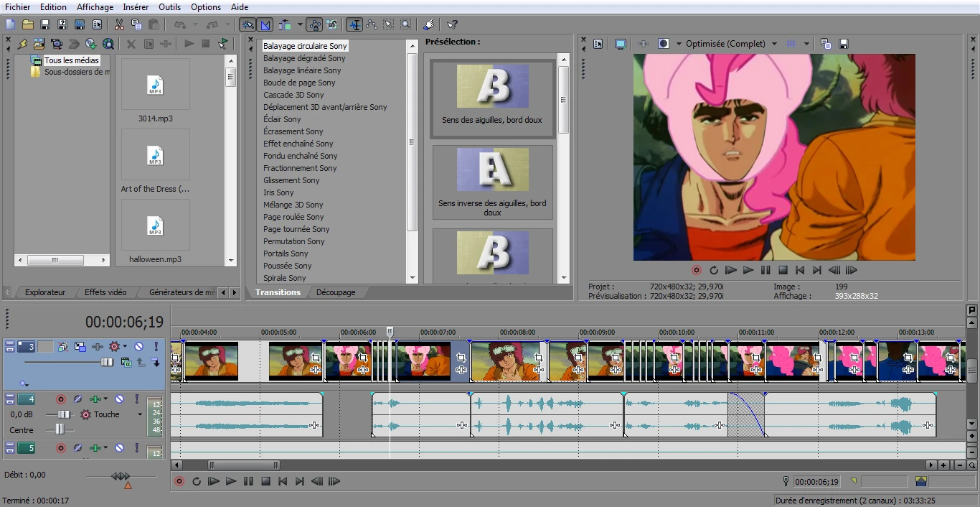Select Fondu enchaîné Sony transition
980x507 pixels.
pos(300,156)
